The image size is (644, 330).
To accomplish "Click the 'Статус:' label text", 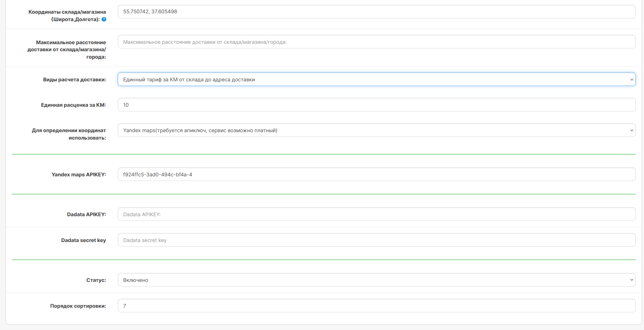I will click(x=96, y=280).
